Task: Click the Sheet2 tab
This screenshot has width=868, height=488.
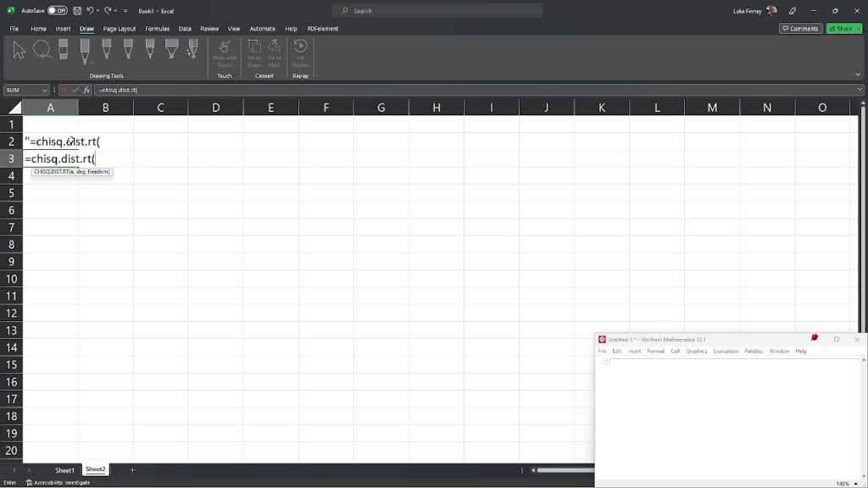Action: tap(95, 469)
